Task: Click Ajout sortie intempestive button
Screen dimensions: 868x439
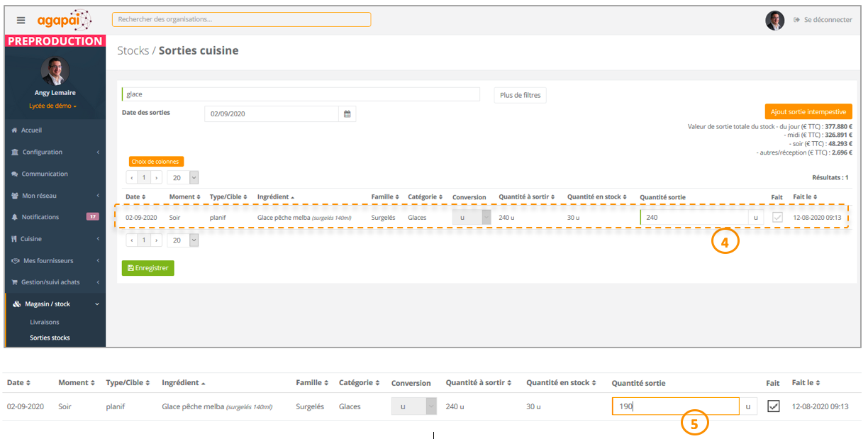Action: click(808, 112)
